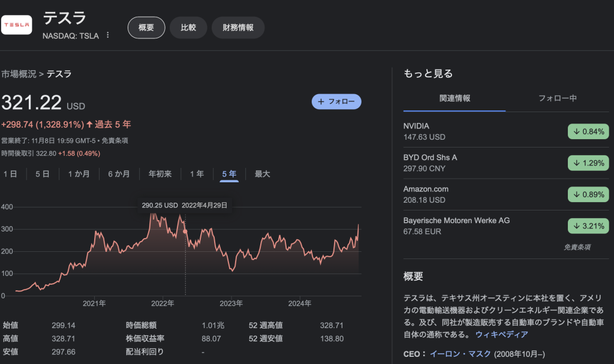Click NVIDIA's 0.84% change badge
Image resolution: width=614 pixels, height=364 pixels.
click(x=588, y=132)
